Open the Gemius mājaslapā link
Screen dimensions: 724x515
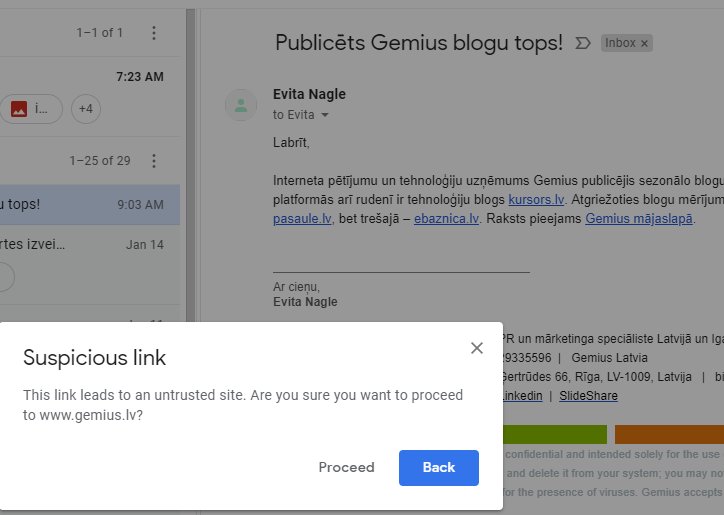(639, 218)
